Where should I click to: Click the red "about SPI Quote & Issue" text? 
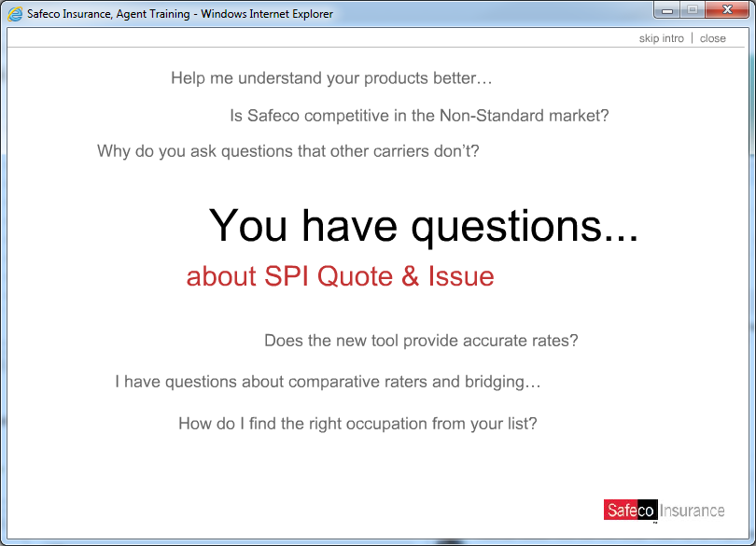coord(340,276)
